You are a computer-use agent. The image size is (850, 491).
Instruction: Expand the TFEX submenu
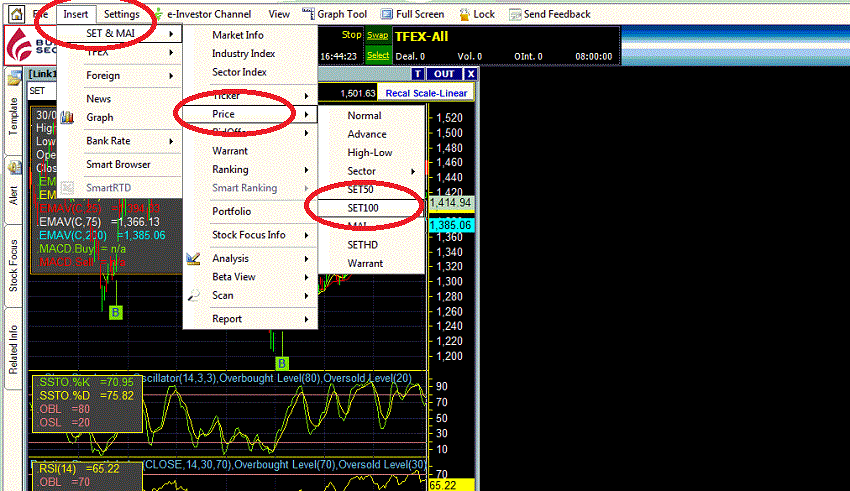pos(119,52)
